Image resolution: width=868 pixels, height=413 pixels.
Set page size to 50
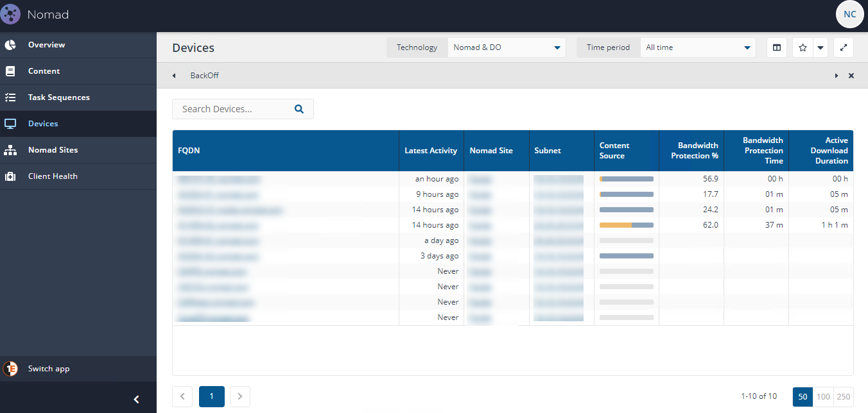(x=803, y=396)
